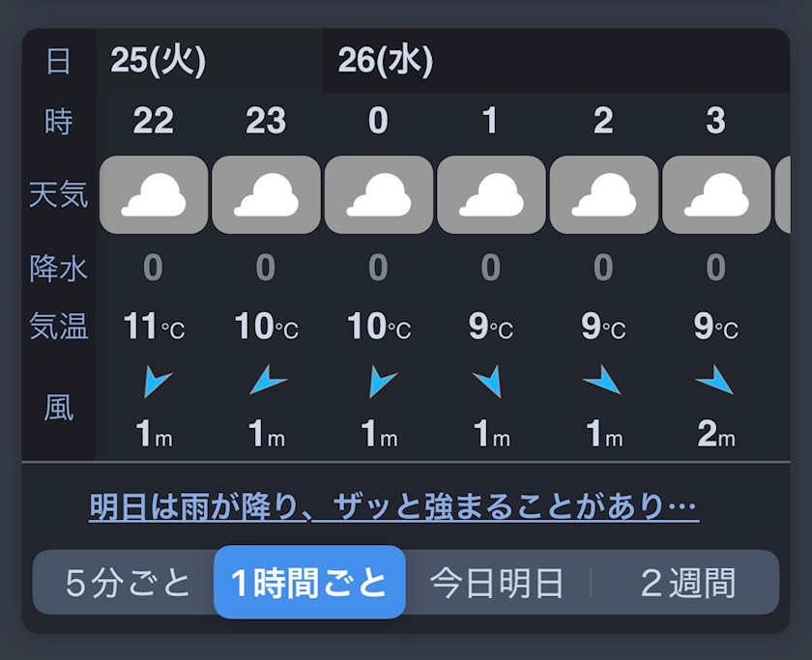
Task: Select the 1時間ごと tab
Action: (309, 583)
